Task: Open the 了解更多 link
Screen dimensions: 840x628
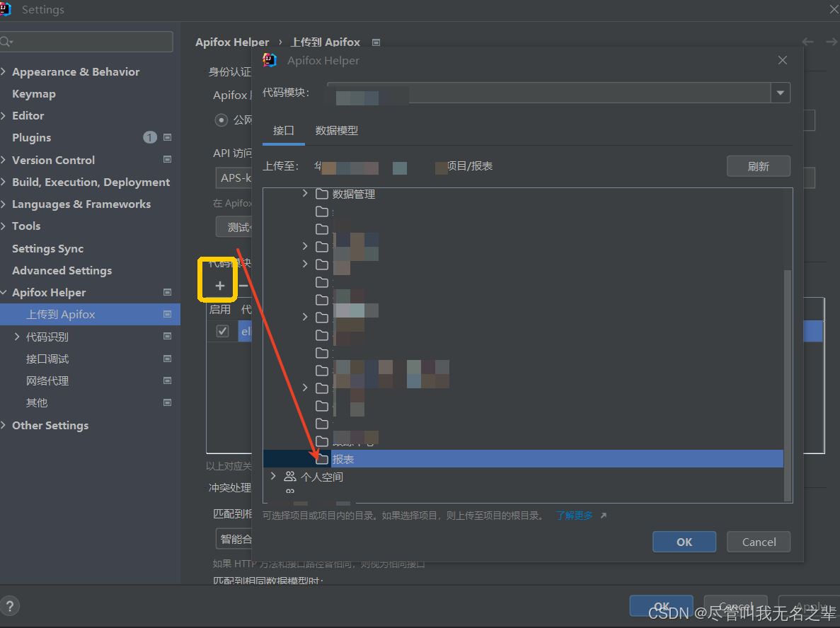Action: click(x=575, y=516)
